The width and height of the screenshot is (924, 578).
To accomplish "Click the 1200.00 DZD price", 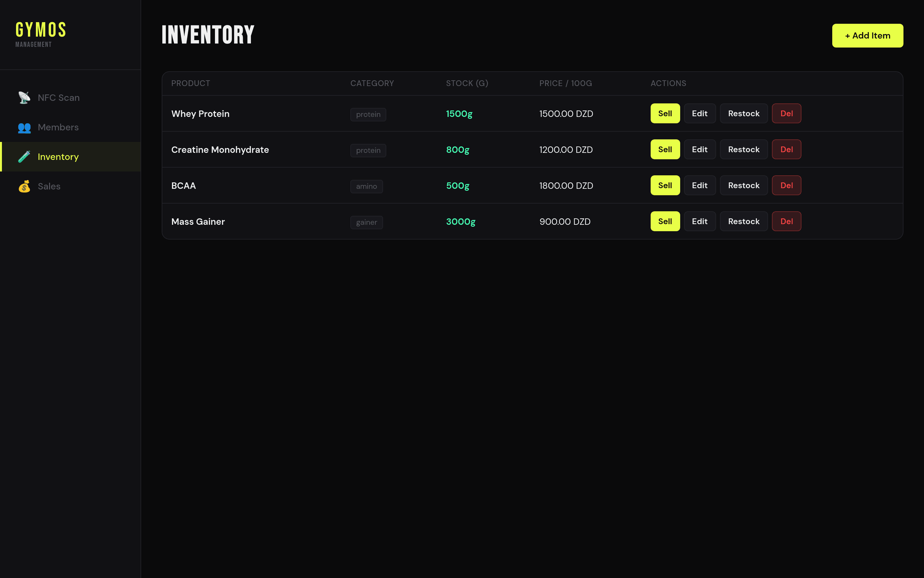I will 566,150.
